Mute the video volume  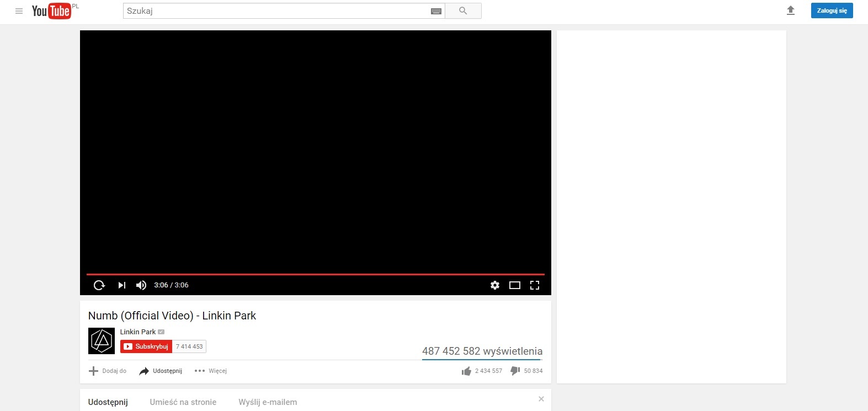141,285
